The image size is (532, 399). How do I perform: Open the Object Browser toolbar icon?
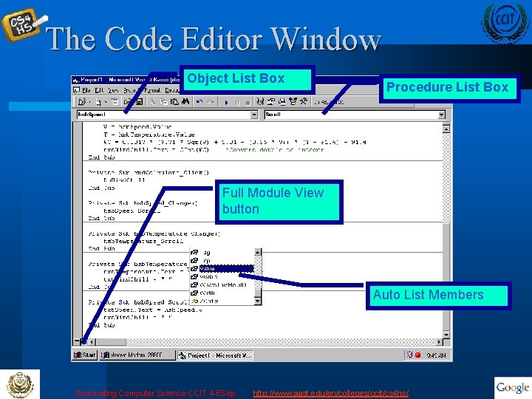click(x=293, y=101)
